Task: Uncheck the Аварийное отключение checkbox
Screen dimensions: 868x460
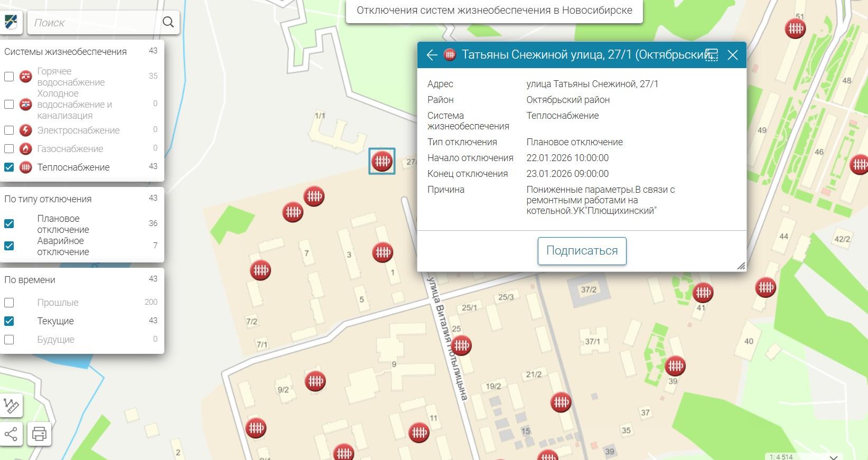Action: pos(9,246)
